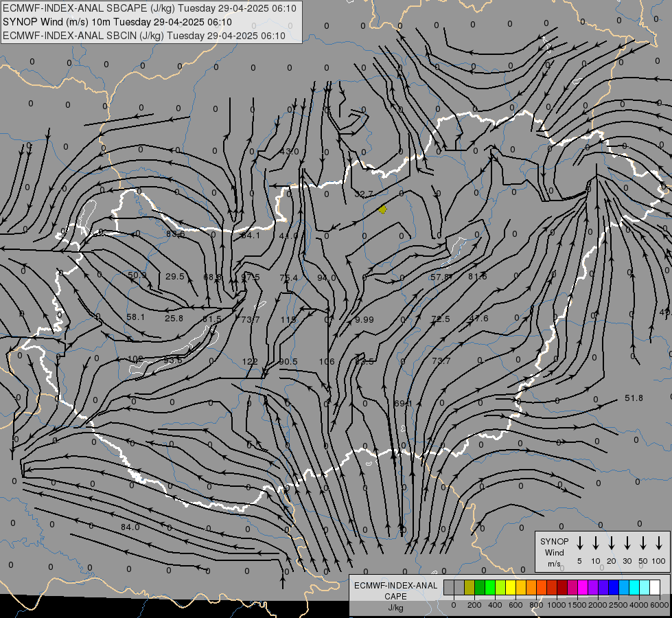Click the 100 m/s wind arrow in legend
This screenshot has height=618, width=672.
pos(659,543)
